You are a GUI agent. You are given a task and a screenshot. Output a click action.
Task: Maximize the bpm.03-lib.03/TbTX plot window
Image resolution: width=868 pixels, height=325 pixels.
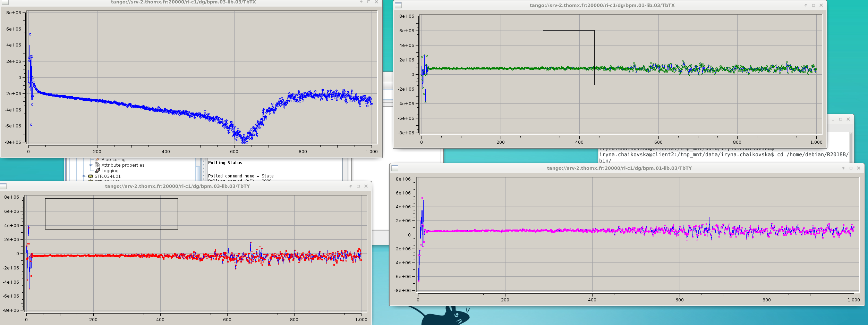[369, 2]
